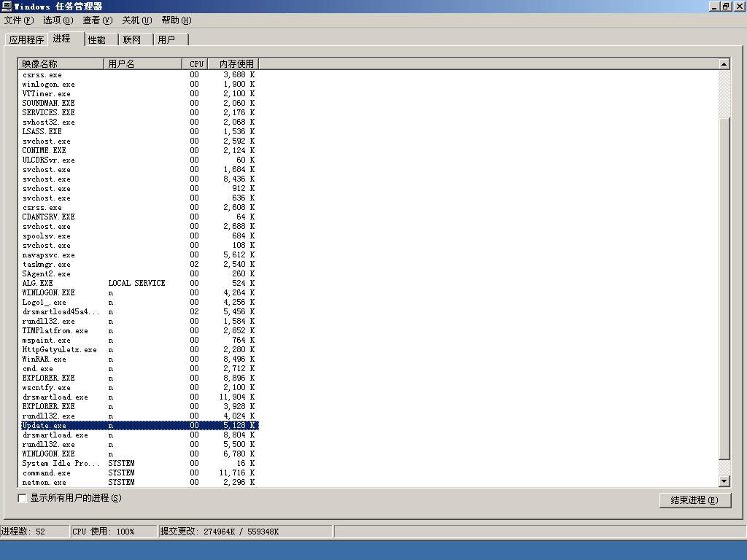Select the netmon.exe process
Screen dimensions: 747x560
tap(139, 483)
